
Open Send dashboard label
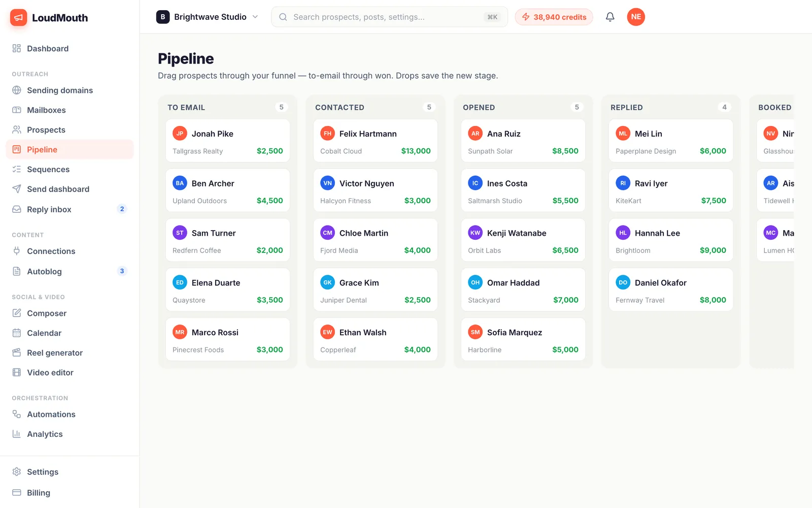point(58,189)
